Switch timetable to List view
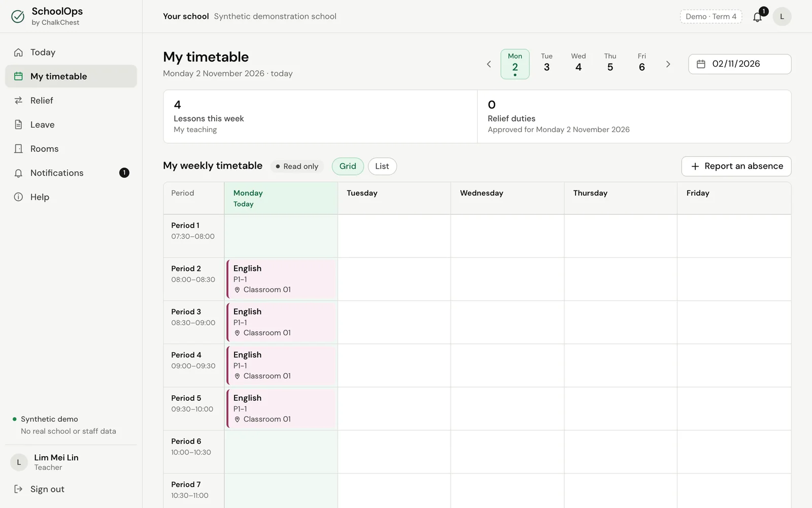 (x=382, y=166)
